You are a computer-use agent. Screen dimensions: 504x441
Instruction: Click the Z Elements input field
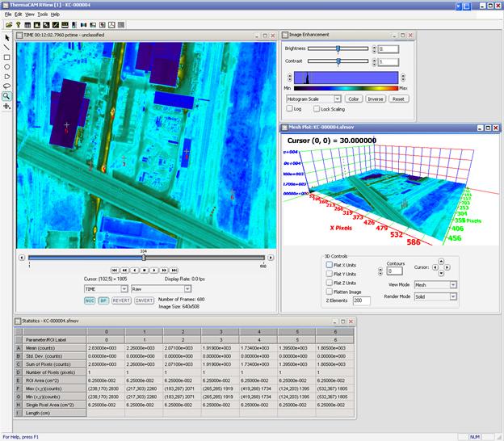(x=361, y=300)
